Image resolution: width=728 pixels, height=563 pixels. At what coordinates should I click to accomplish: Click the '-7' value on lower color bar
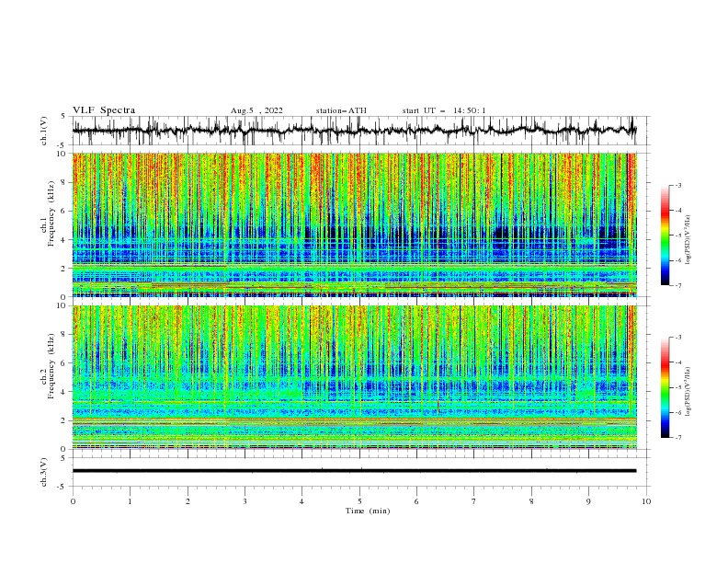tap(677, 437)
